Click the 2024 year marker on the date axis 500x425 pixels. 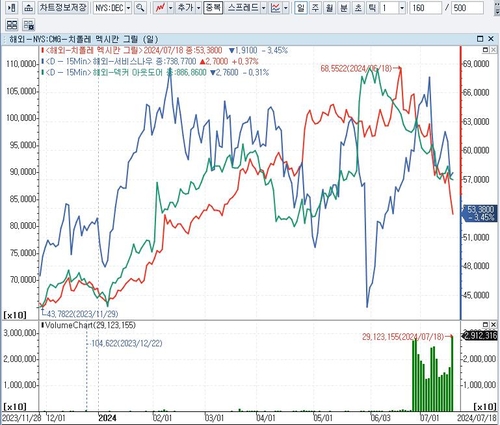click(108, 418)
